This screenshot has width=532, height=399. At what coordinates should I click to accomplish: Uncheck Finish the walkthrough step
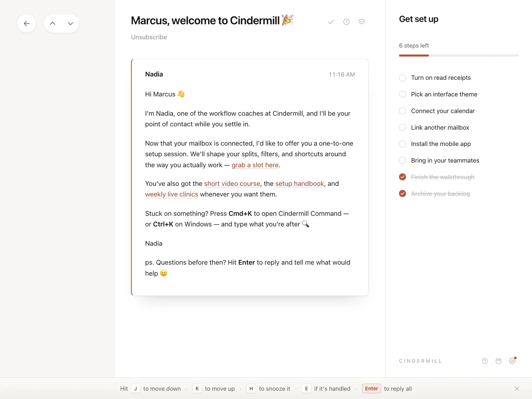pyautogui.click(x=402, y=177)
